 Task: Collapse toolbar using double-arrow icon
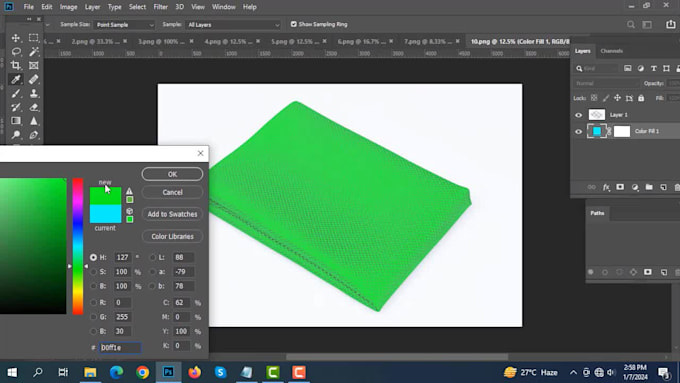(x=29, y=19)
